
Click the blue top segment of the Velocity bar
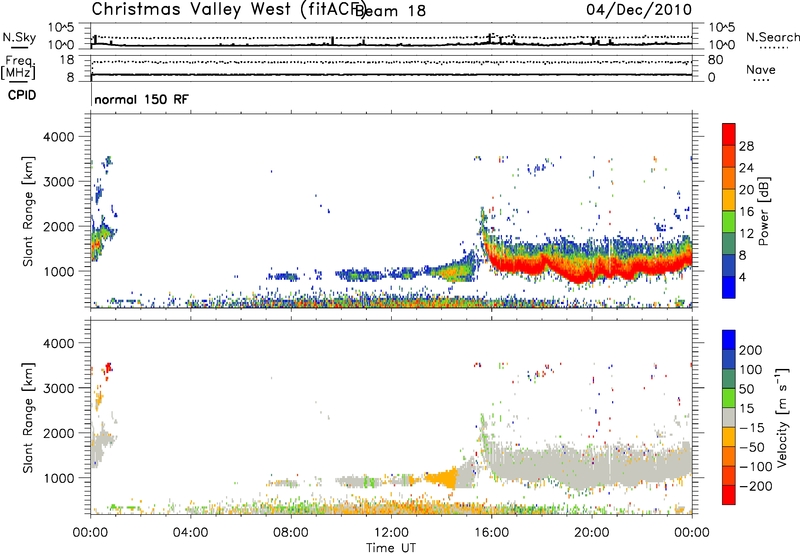[729, 340]
